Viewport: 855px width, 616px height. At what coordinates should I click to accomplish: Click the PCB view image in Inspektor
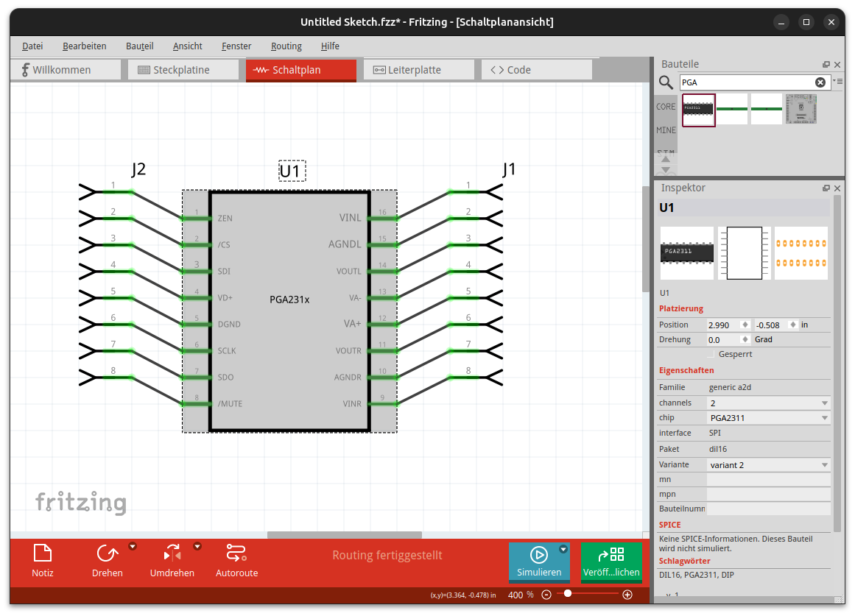pyautogui.click(x=801, y=253)
